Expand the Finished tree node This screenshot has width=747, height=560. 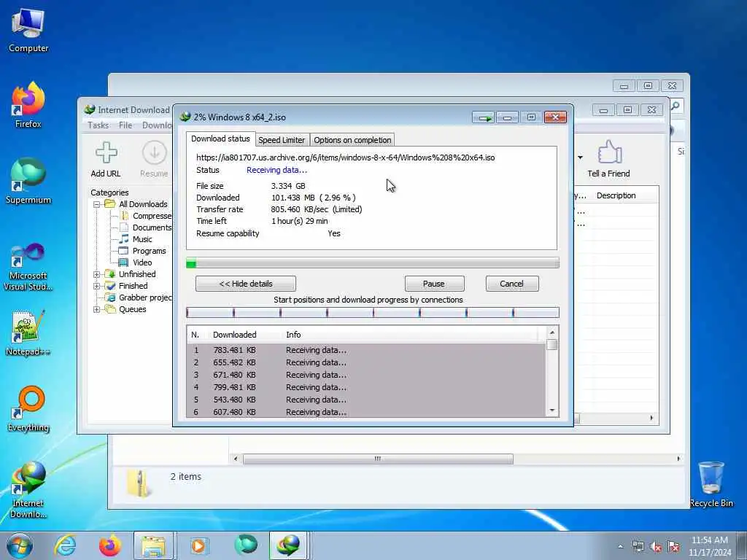[x=97, y=286]
